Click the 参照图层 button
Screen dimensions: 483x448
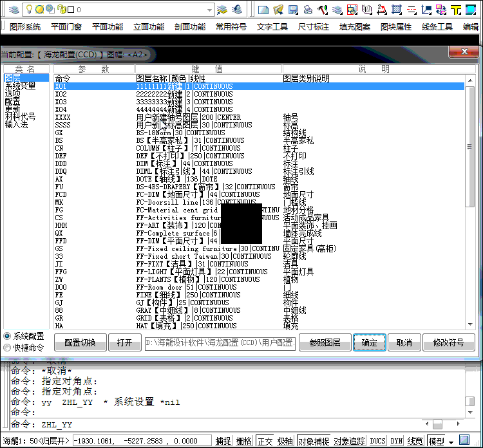(x=325, y=342)
